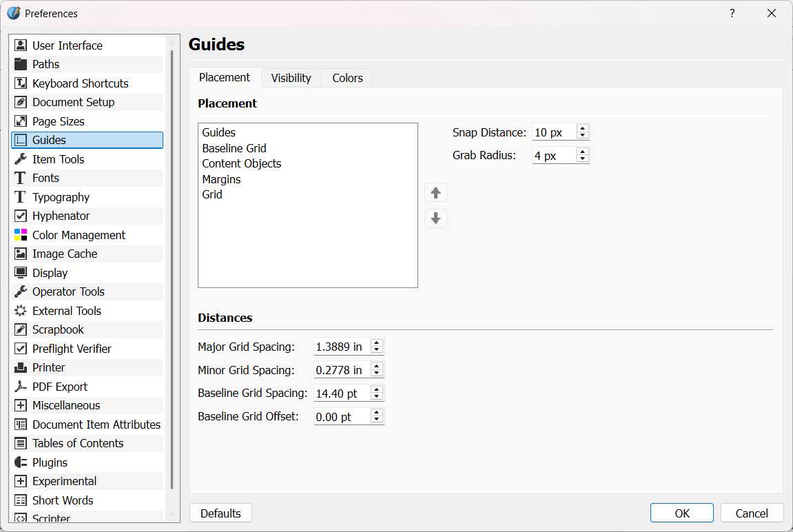Open the Fonts preferences section
The width and height of the screenshot is (793, 532).
[x=45, y=178]
